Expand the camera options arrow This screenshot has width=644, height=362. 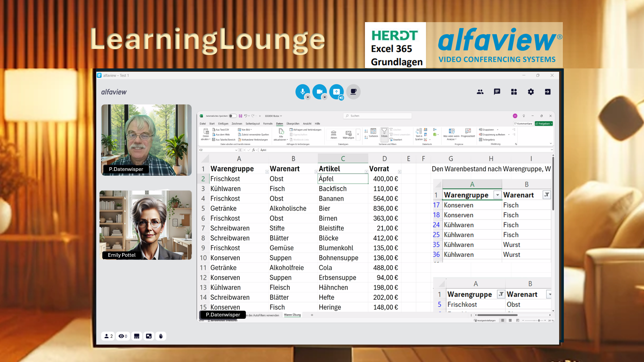(x=325, y=98)
